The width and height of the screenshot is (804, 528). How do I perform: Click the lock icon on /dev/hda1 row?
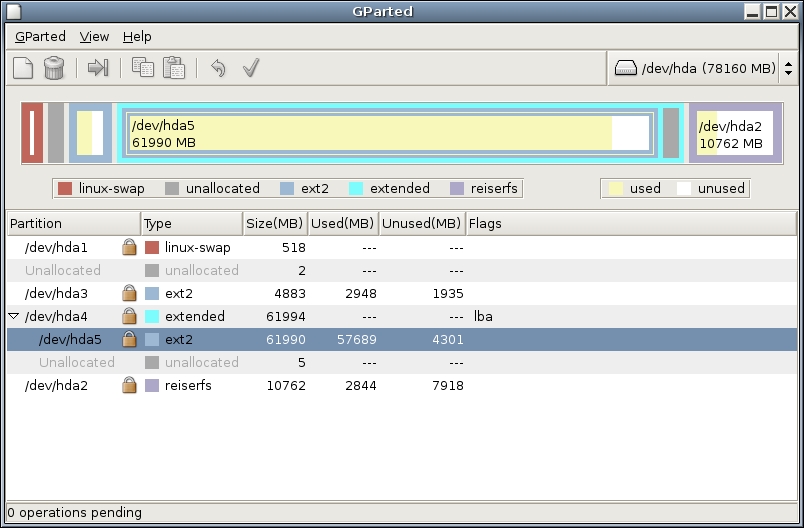pos(129,247)
